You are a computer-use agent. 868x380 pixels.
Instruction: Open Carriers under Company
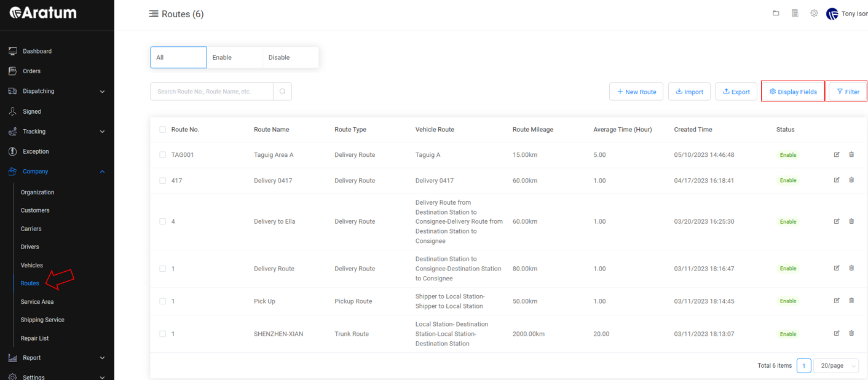(x=31, y=229)
